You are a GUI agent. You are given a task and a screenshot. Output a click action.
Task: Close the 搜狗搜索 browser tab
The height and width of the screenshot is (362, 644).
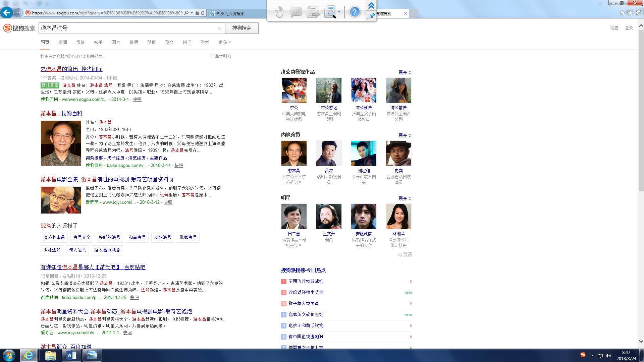pos(405,13)
